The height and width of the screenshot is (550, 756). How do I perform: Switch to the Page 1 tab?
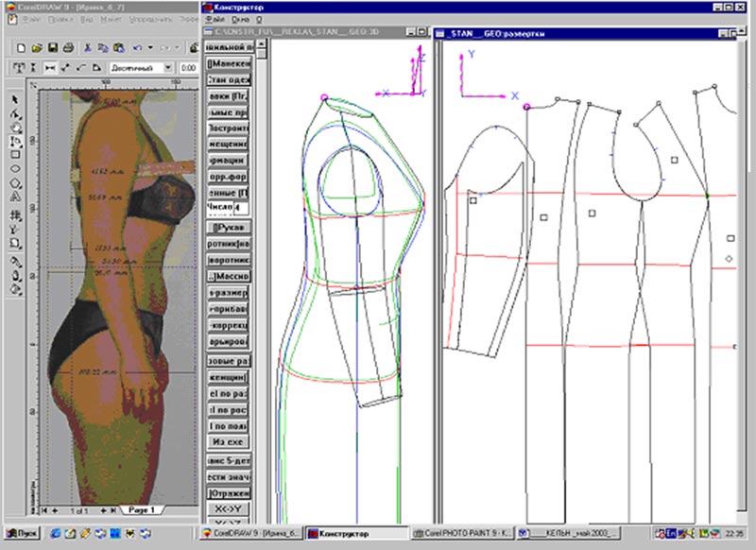coord(144,509)
